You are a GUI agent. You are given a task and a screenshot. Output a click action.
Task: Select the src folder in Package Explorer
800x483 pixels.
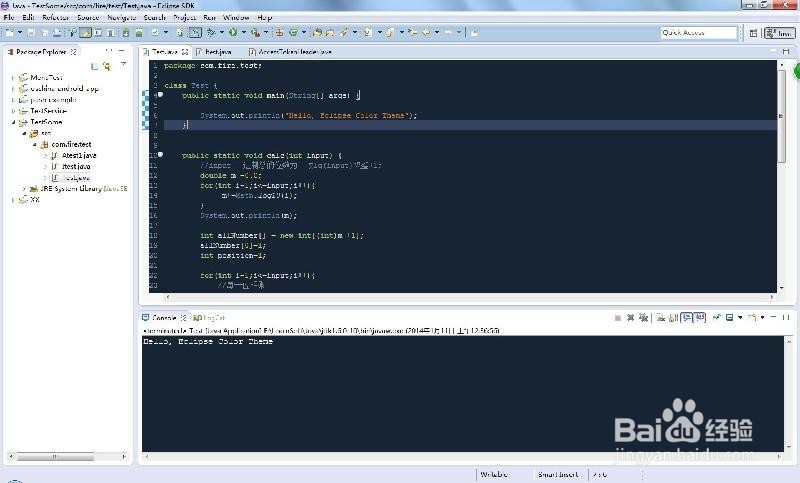click(x=46, y=133)
